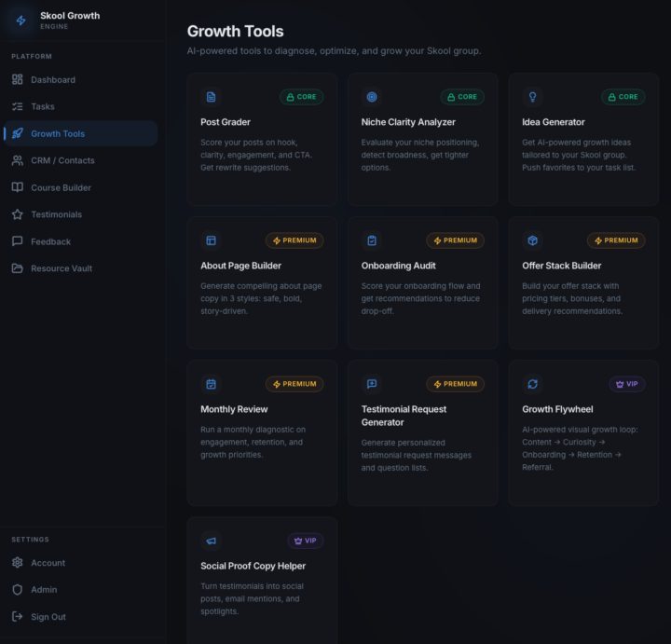Click the Testimonial Request Generator message icon
This screenshot has width=671, height=644.
click(x=372, y=384)
